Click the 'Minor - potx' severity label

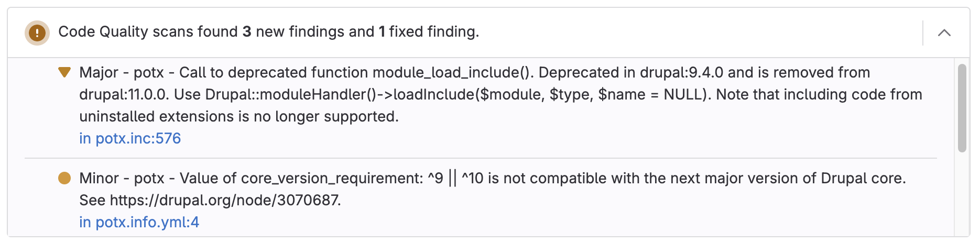(x=122, y=179)
